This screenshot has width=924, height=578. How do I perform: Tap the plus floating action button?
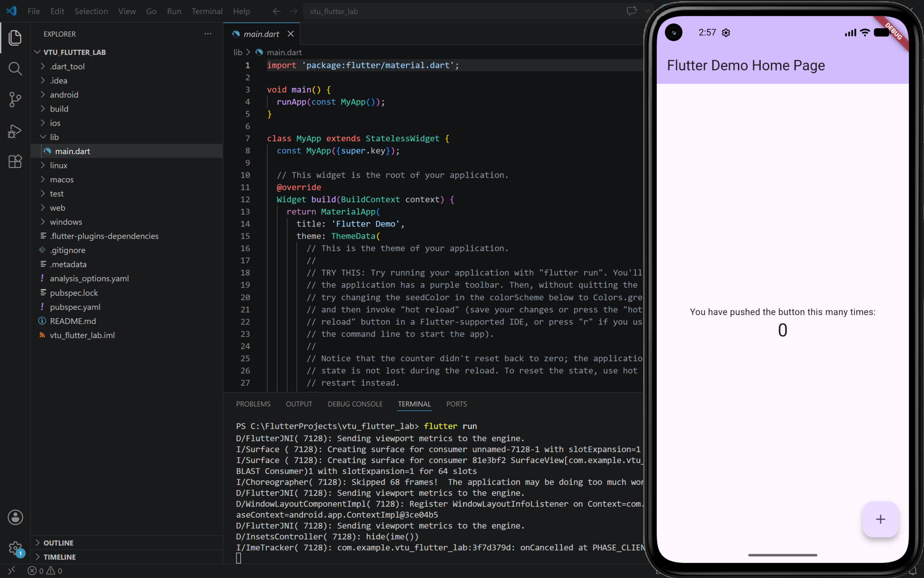[x=880, y=519]
